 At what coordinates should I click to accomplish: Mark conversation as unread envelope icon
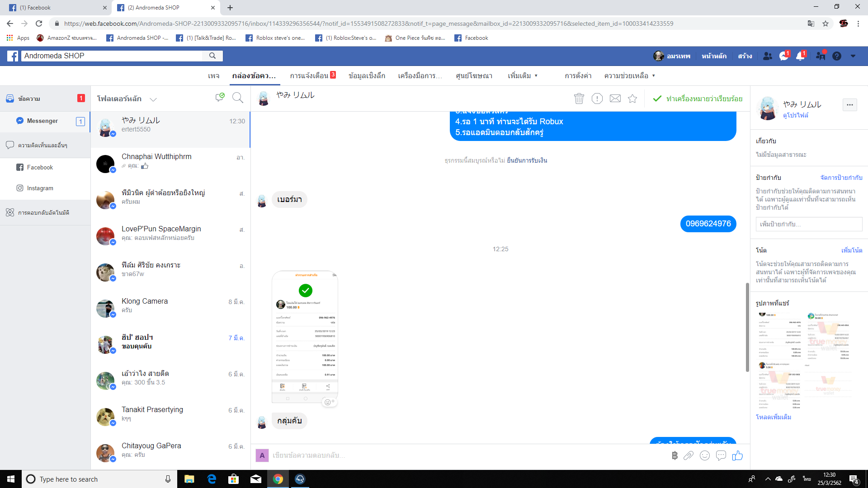click(615, 99)
